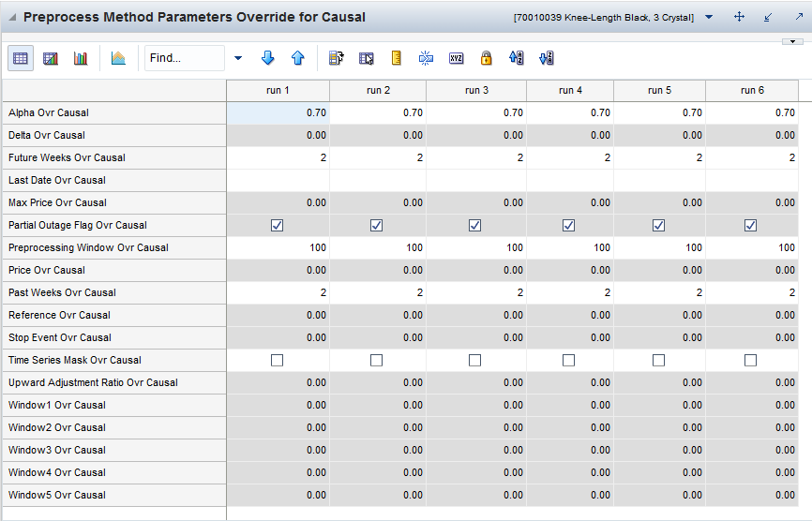Select the Past Weeks Ovr Causal row header

[114, 293]
